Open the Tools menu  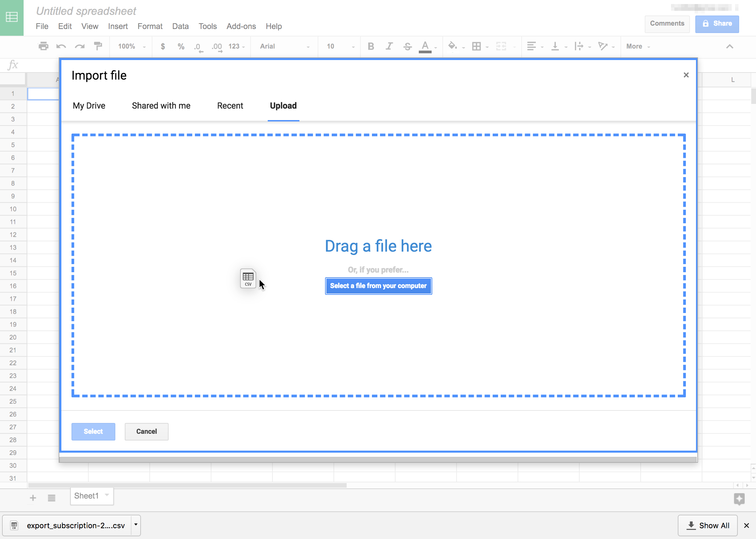click(207, 26)
